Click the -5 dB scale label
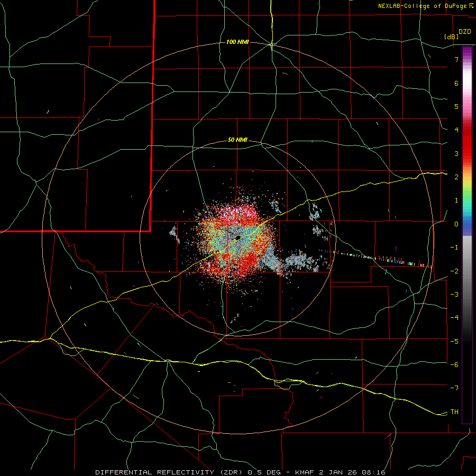The height and width of the screenshot is (476, 476). tap(454, 342)
